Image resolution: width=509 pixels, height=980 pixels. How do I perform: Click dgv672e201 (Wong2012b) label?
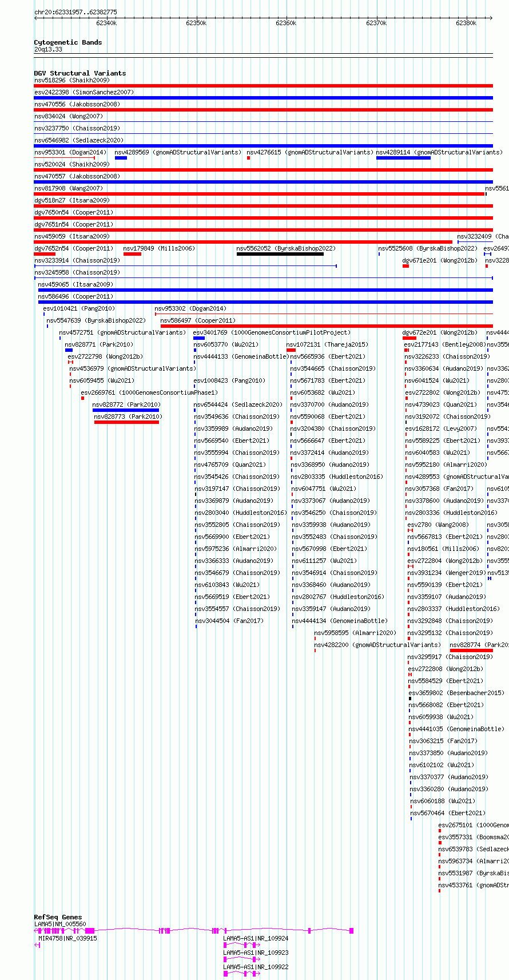click(440, 333)
